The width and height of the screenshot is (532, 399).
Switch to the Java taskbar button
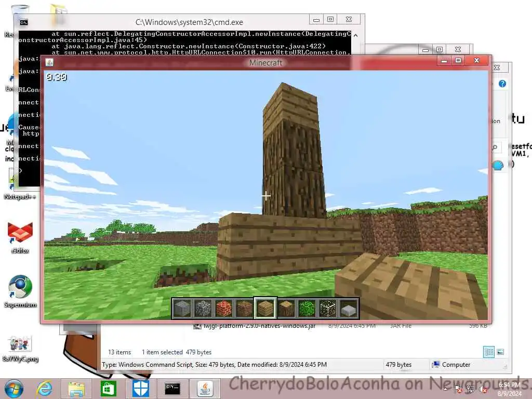205,389
